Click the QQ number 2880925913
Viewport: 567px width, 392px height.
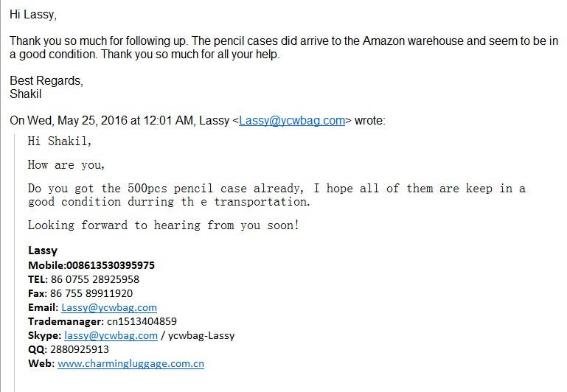click(x=79, y=349)
